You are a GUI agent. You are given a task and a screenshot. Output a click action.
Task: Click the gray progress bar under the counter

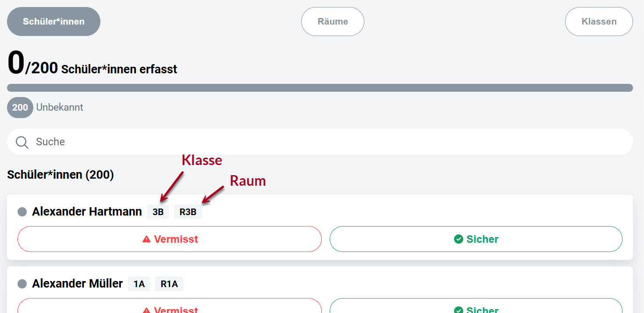tap(322, 86)
